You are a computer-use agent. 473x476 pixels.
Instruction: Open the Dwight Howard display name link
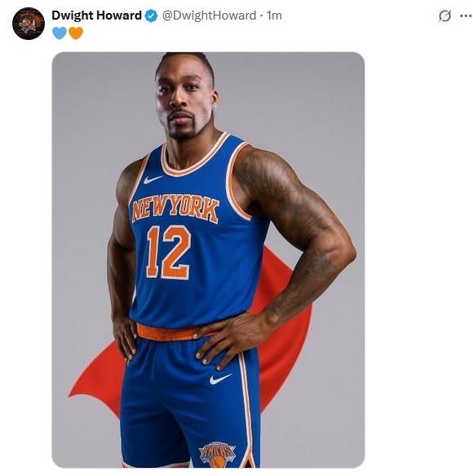click(x=96, y=15)
